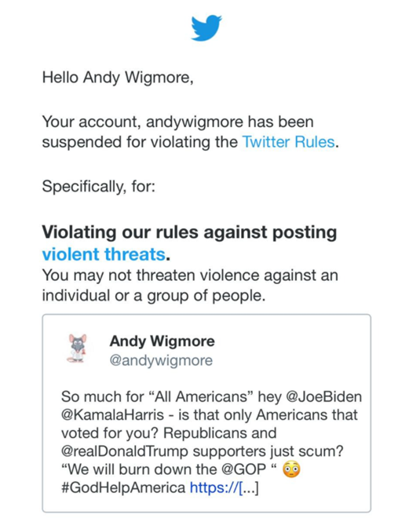Open the @andywigmore handle
Viewport: 420px width, 518px height.
pos(161,360)
